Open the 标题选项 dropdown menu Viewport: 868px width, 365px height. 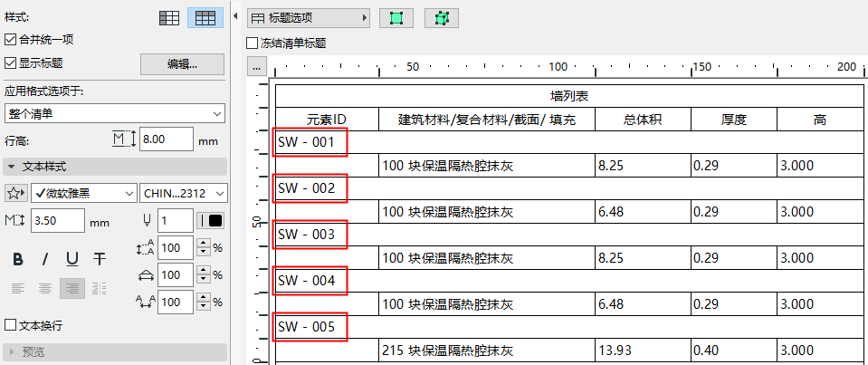point(309,18)
